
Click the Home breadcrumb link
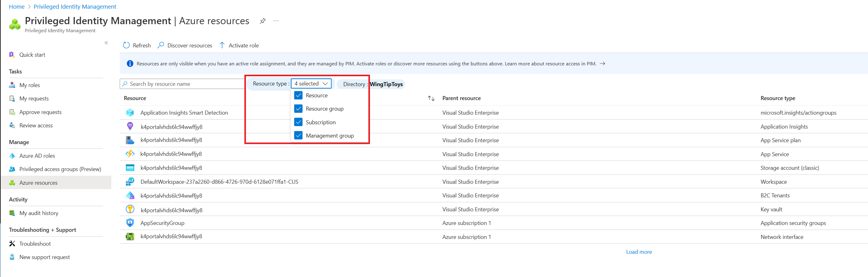(17, 7)
